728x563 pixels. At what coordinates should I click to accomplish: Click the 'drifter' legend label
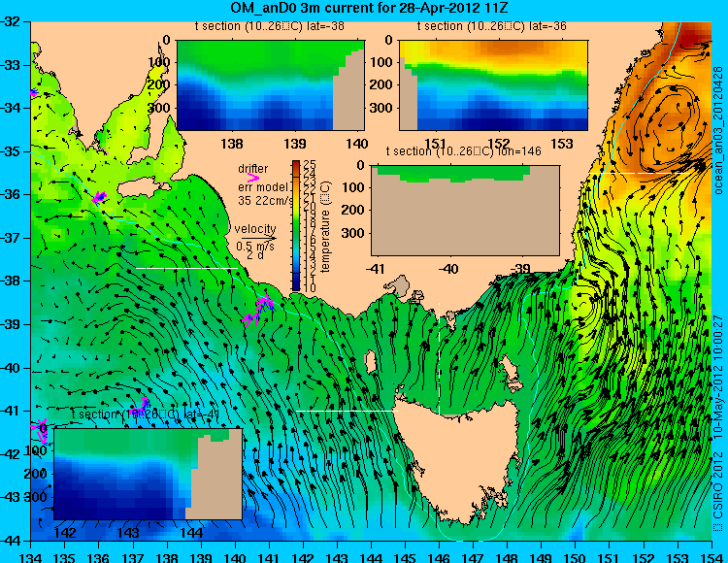(252, 169)
